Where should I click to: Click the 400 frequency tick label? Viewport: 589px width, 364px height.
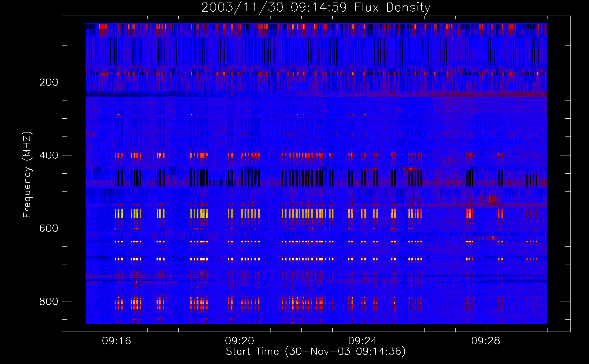(49, 155)
